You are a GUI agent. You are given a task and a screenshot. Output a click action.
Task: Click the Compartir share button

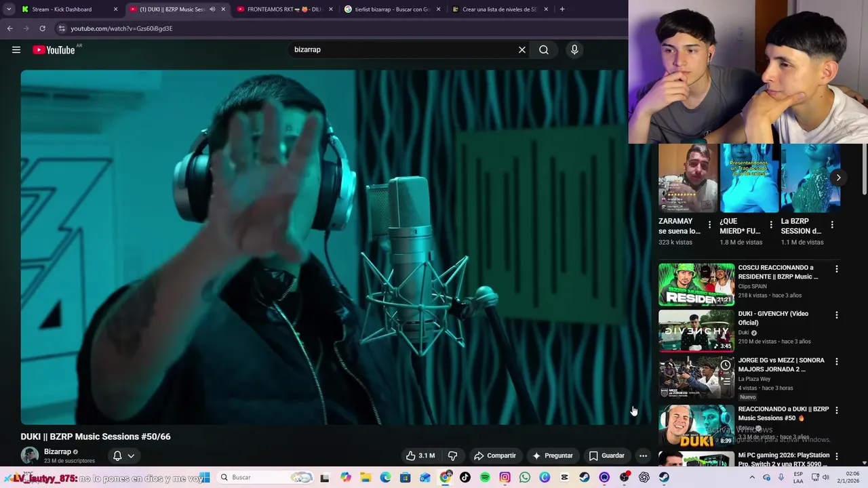(x=495, y=455)
